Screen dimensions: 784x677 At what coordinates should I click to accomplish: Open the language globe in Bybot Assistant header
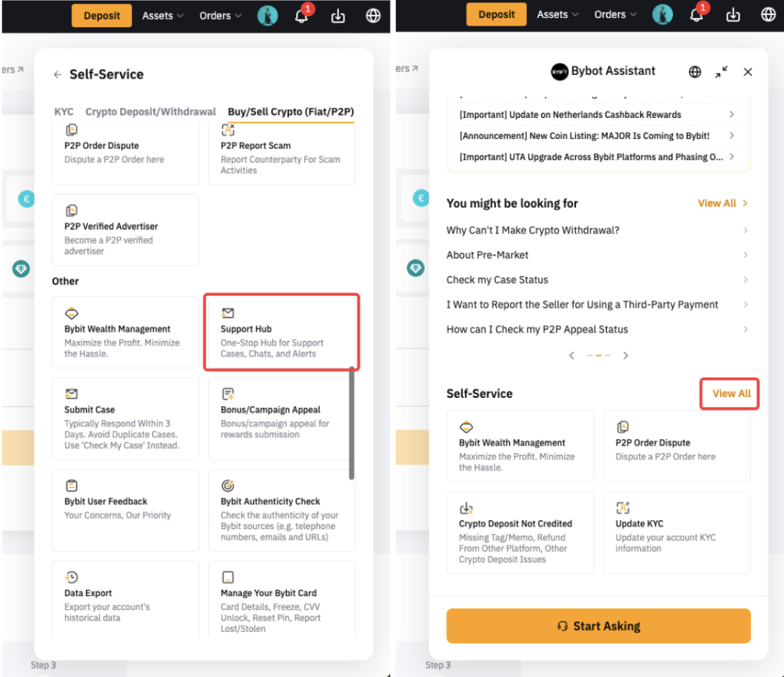[695, 72]
